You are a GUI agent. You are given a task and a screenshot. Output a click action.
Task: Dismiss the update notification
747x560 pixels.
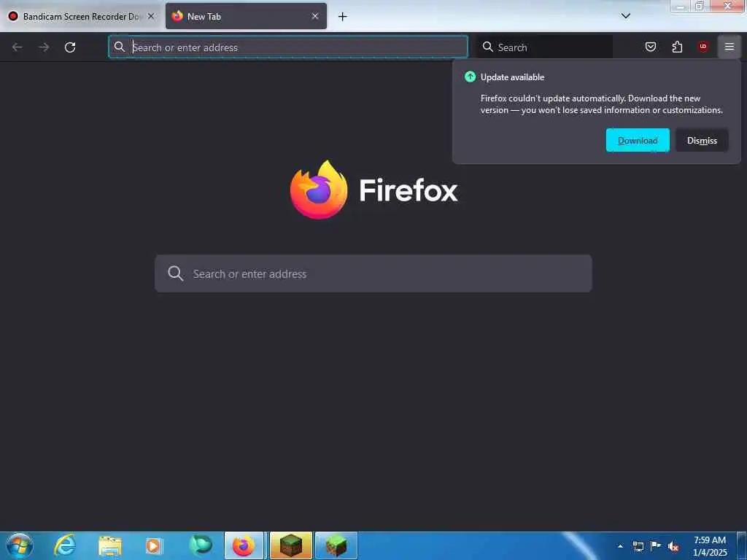pos(702,141)
